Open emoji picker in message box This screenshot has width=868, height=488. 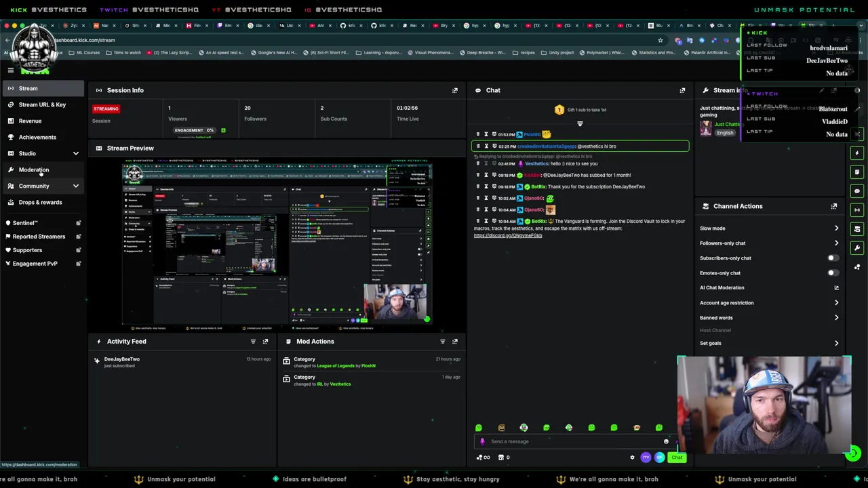pos(666,441)
